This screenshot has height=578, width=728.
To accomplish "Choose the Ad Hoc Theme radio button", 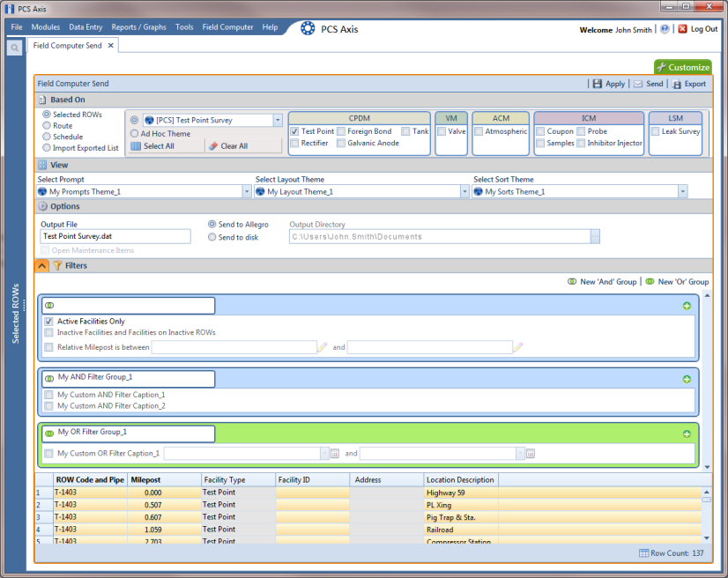I will click(134, 134).
